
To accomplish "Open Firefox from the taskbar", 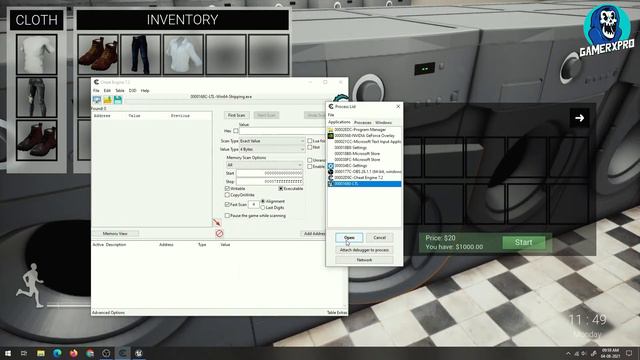I will pyautogui.click(x=73, y=353).
